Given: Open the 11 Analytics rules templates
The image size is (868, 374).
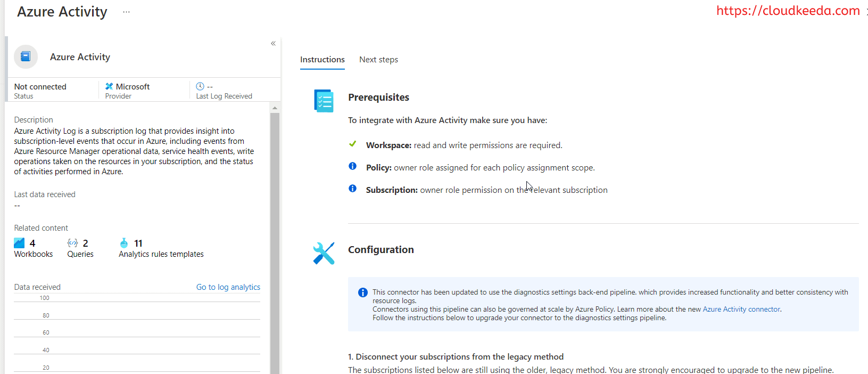Looking at the screenshot, I should coord(161,248).
